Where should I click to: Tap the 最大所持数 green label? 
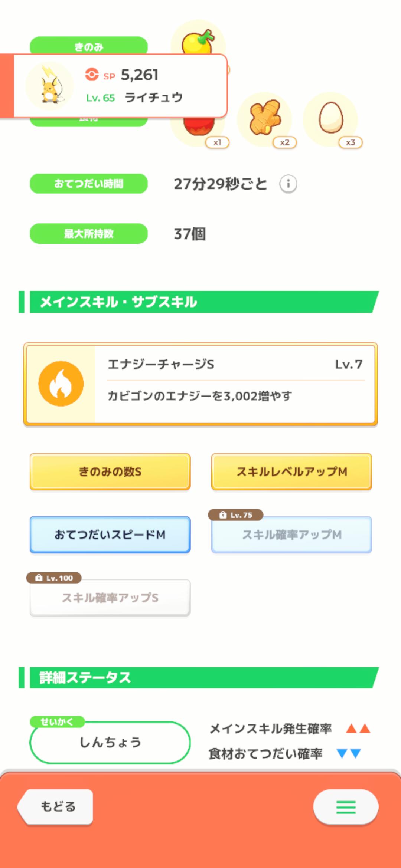[x=89, y=234]
